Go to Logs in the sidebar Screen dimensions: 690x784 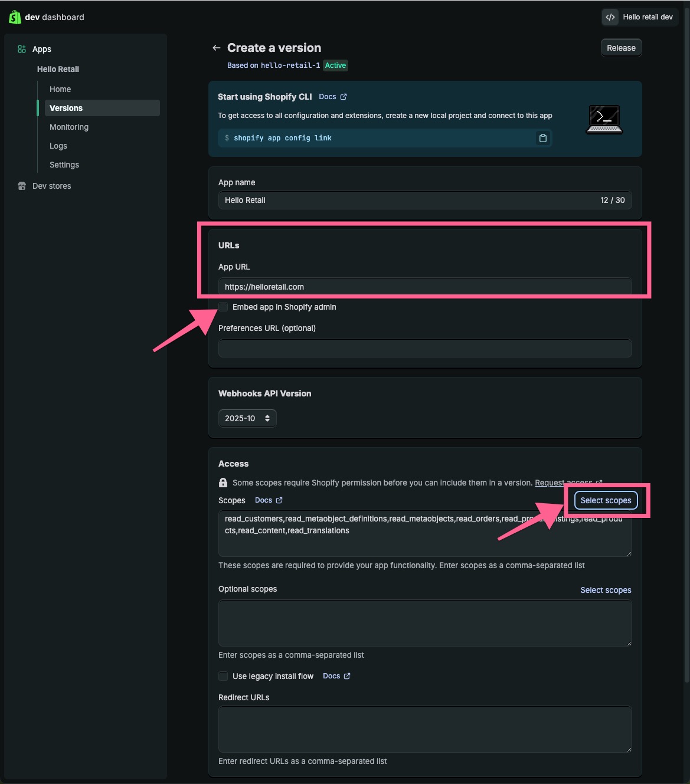[x=58, y=146]
